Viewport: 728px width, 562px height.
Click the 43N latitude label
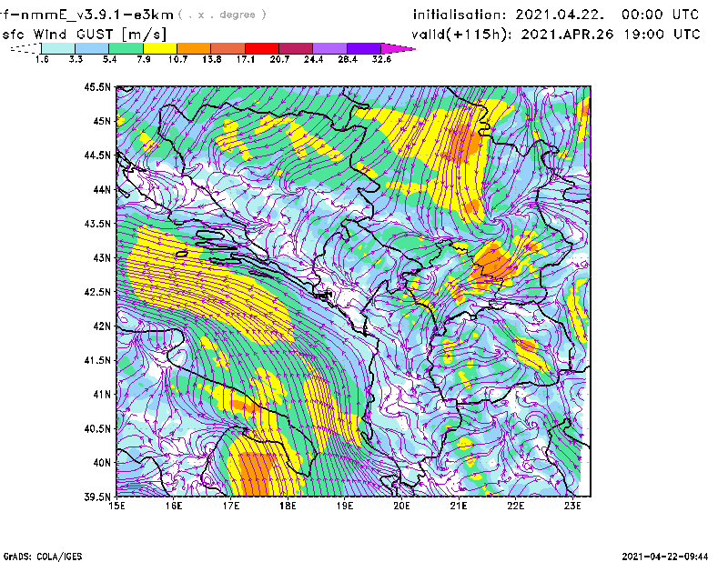click(x=102, y=257)
